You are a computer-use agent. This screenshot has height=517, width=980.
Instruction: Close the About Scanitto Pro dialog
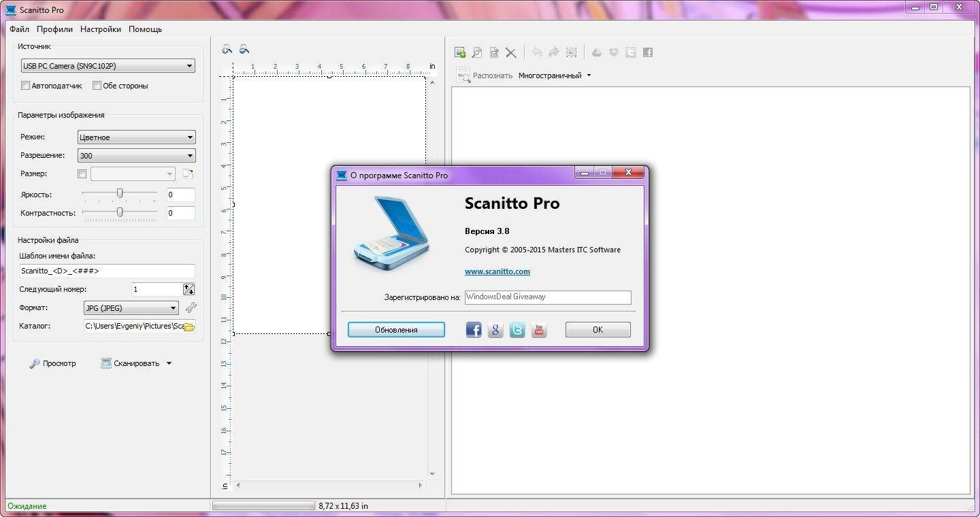[628, 173]
